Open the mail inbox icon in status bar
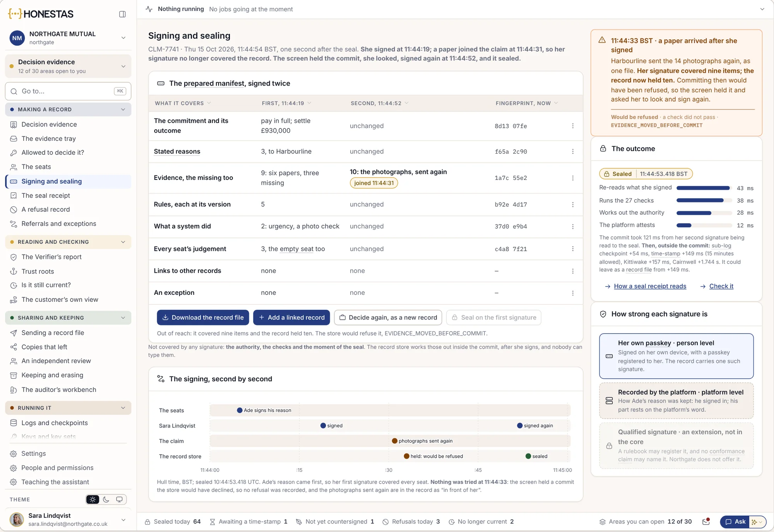Image resolution: width=774 pixels, height=532 pixels. (706, 522)
